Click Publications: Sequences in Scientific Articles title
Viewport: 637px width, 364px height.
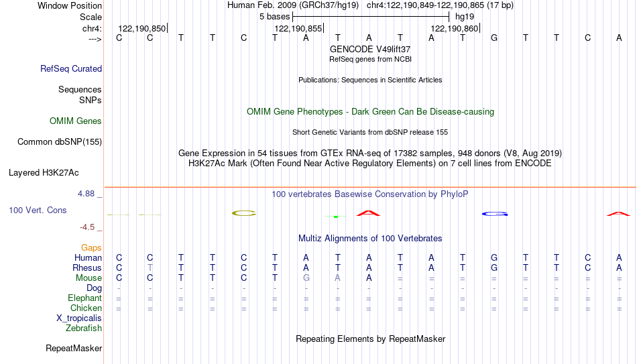[370, 80]
